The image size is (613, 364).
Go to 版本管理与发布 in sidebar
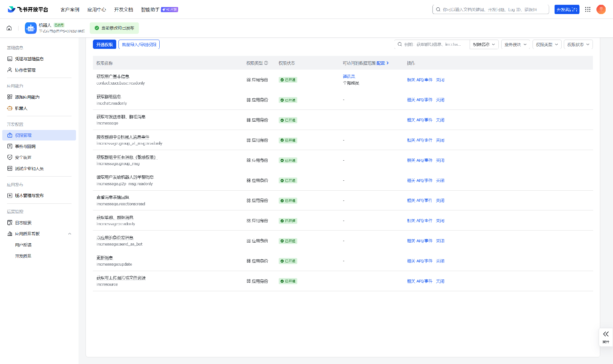coord(29,195)
